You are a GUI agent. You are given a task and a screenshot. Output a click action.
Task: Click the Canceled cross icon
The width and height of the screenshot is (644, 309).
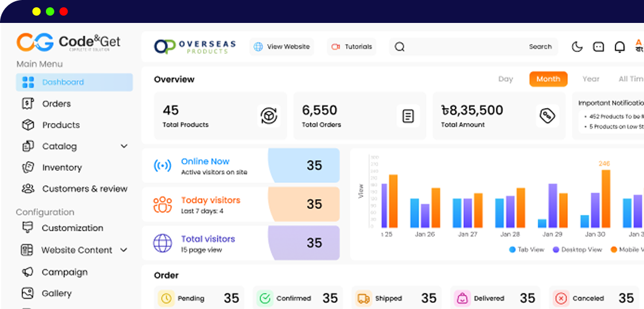pyautogui.click(x=561, y=298)
